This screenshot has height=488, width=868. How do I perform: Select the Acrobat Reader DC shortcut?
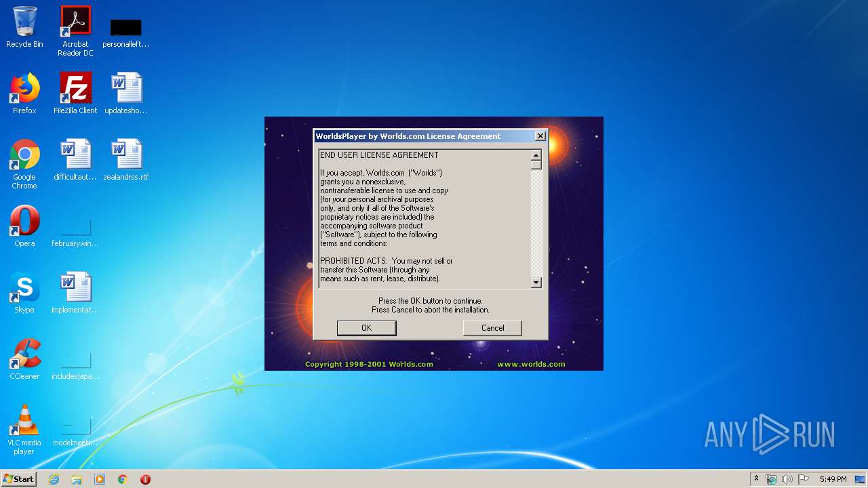click(x=75, y=31)
